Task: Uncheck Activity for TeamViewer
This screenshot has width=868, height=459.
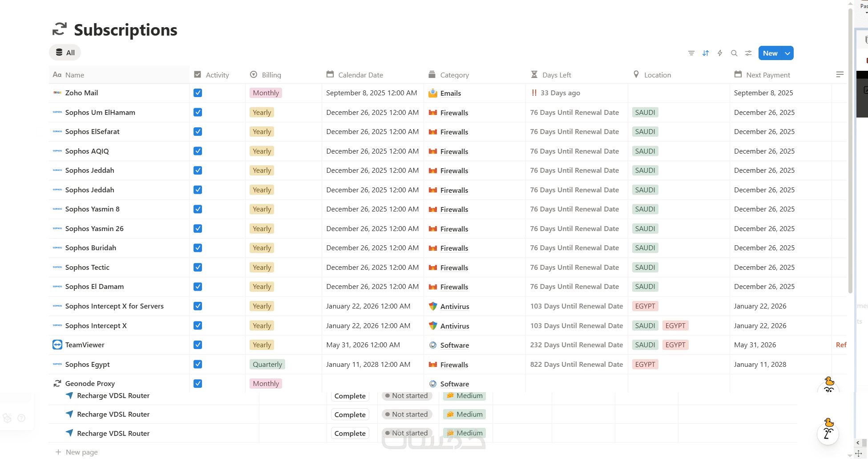Action: point(198,345)
